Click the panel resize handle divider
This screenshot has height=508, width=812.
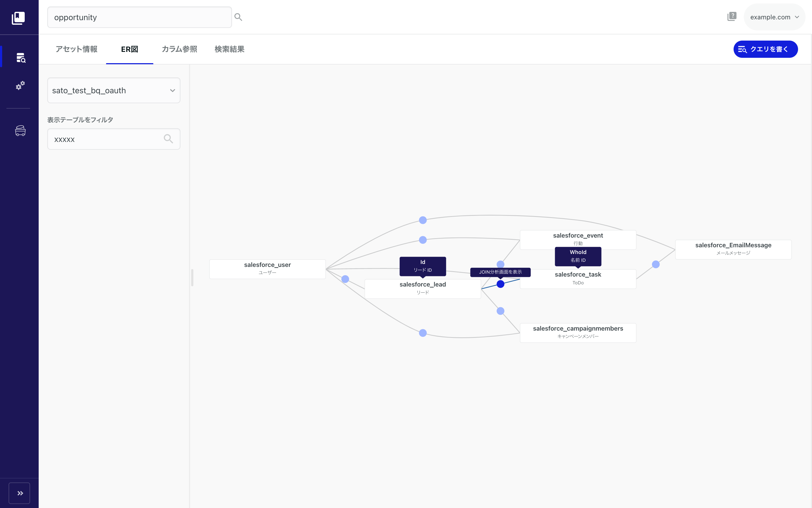(x=192, y=277)
